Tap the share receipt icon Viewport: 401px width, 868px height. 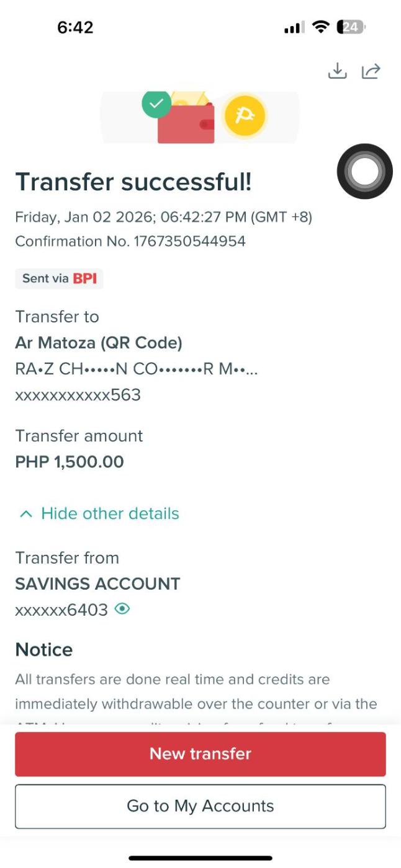[x=371, y=71]
